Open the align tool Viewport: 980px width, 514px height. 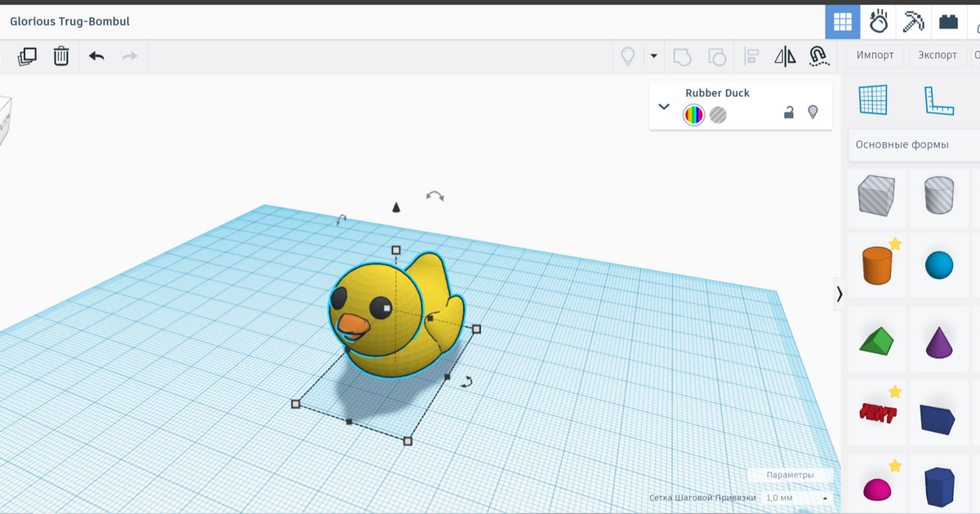751,56
